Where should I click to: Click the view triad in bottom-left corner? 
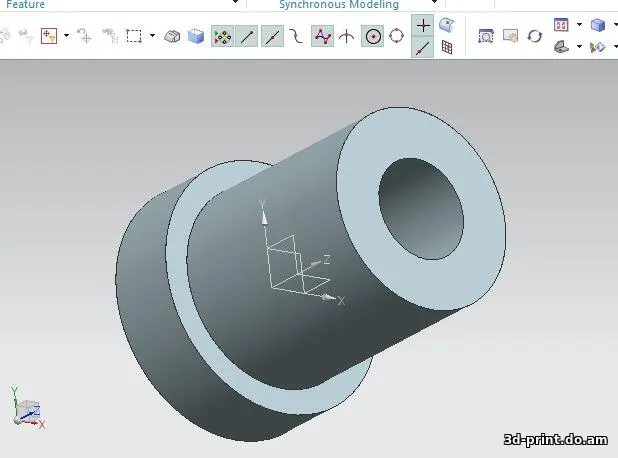point(27,410)
